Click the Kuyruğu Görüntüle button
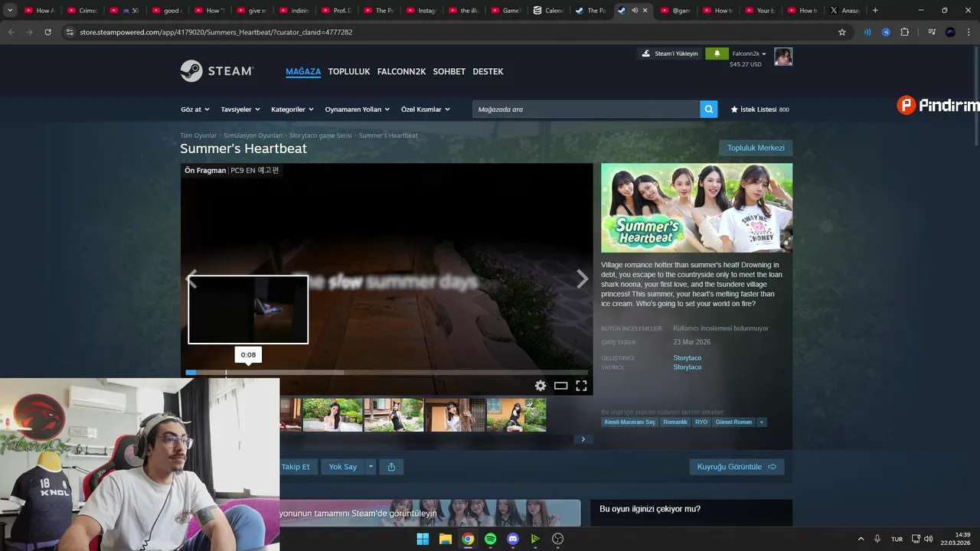The image size is (980, 551). tap(737, 467)
